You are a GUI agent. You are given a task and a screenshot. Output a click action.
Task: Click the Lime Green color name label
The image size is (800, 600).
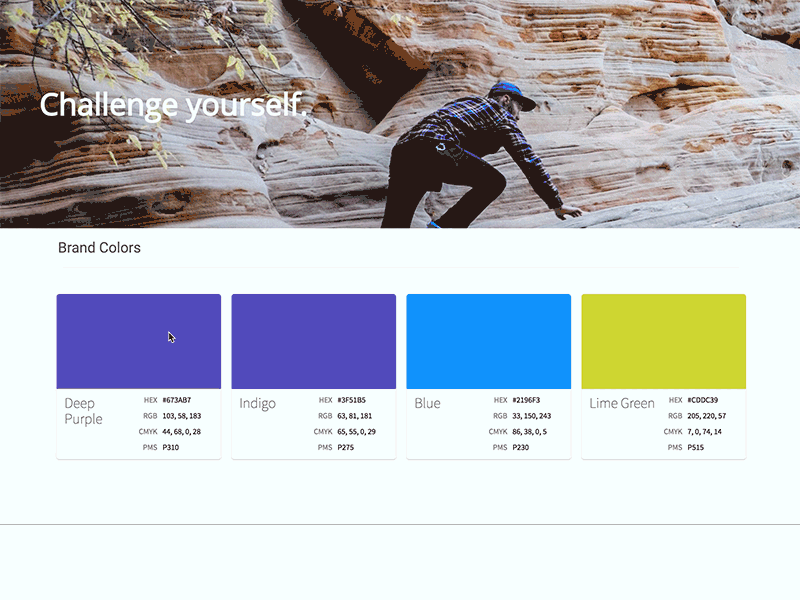(x=622, y=403)
